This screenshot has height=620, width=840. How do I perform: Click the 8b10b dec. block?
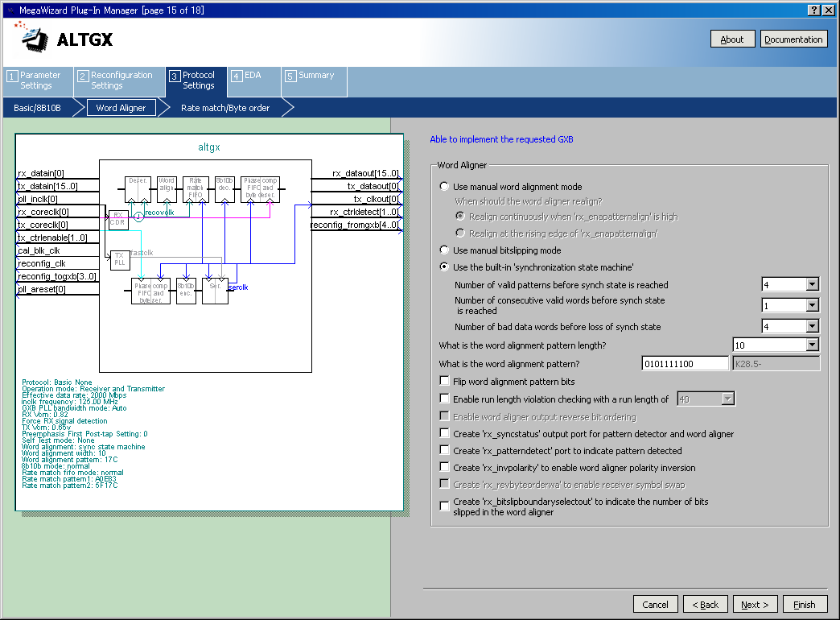point(224,189)
